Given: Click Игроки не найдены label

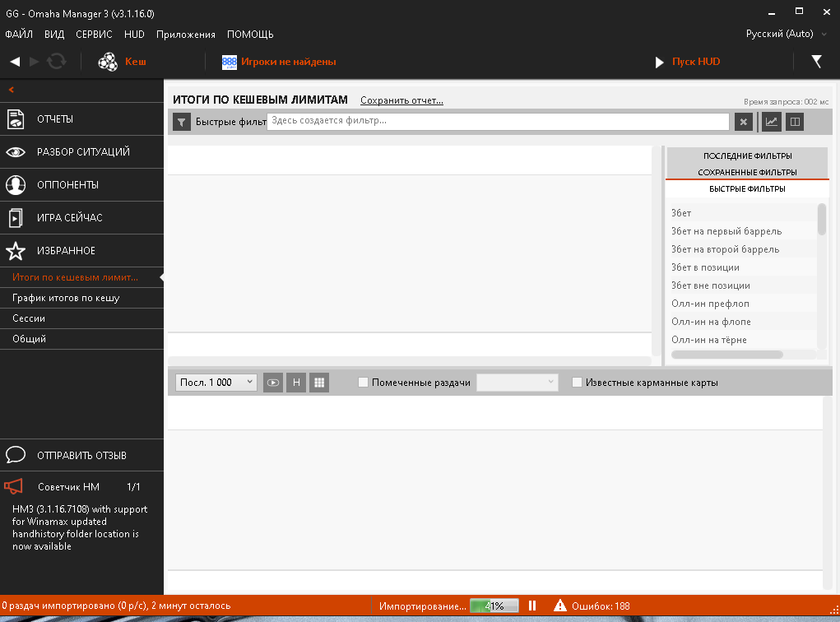Looking at the screenshot, I should tap(288, 62).
